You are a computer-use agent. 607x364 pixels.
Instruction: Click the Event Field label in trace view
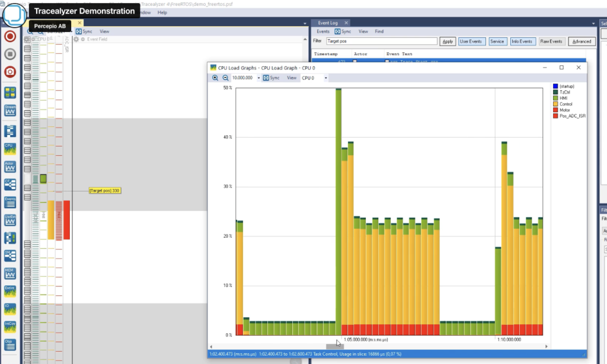pos(97,39)
